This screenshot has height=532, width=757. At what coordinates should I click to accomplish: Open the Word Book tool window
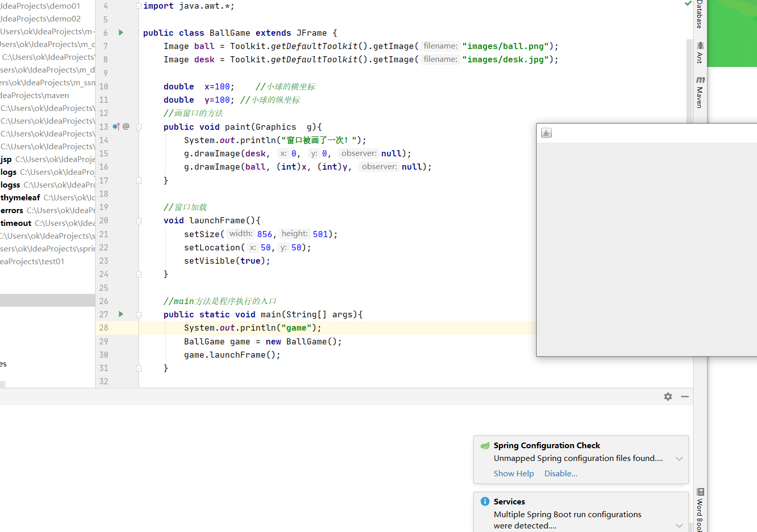pos(700,510)
